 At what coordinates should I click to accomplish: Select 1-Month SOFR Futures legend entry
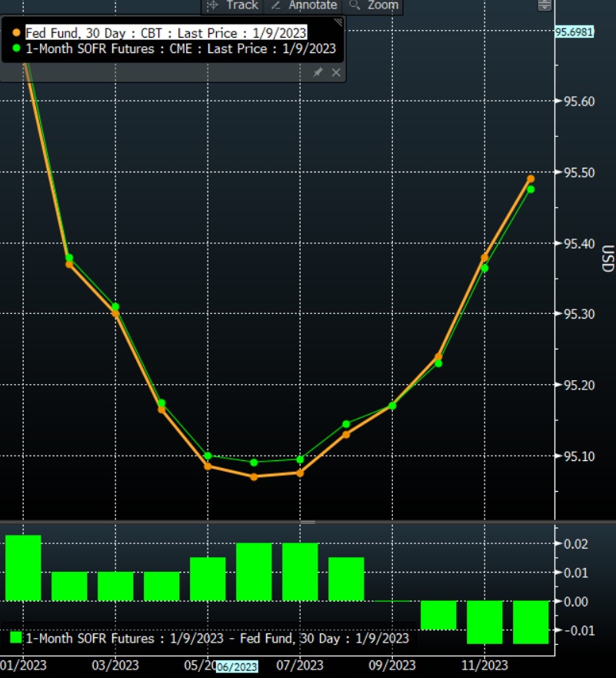click(x=181, y=48)
